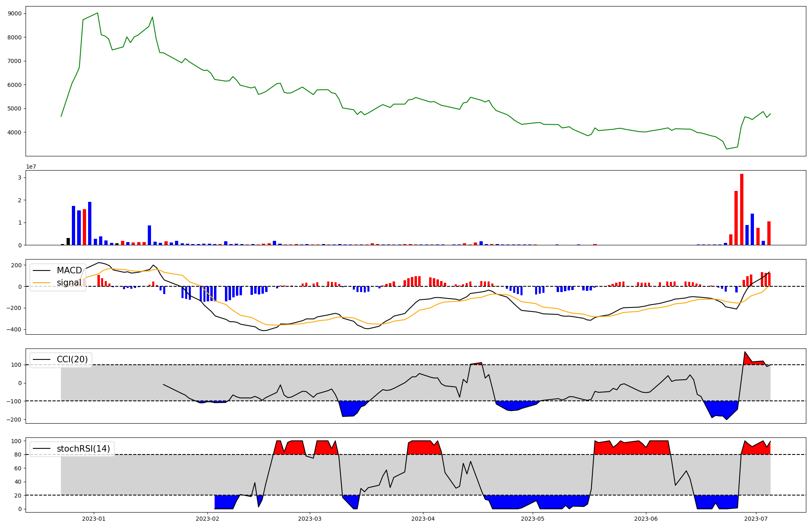Screen dimensions: 812x528
Task: Click the 4000 price axis tick label
Action: click(x=15, y=132)
